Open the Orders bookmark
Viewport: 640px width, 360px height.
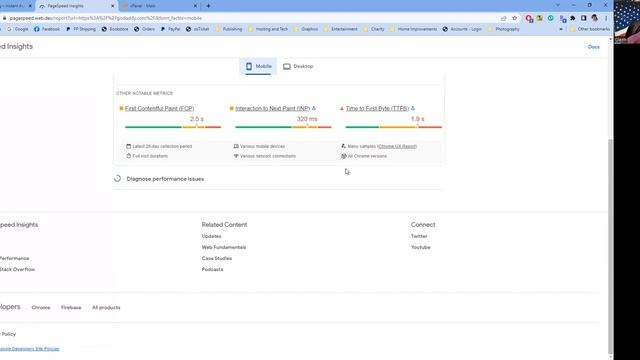[144, 29]
